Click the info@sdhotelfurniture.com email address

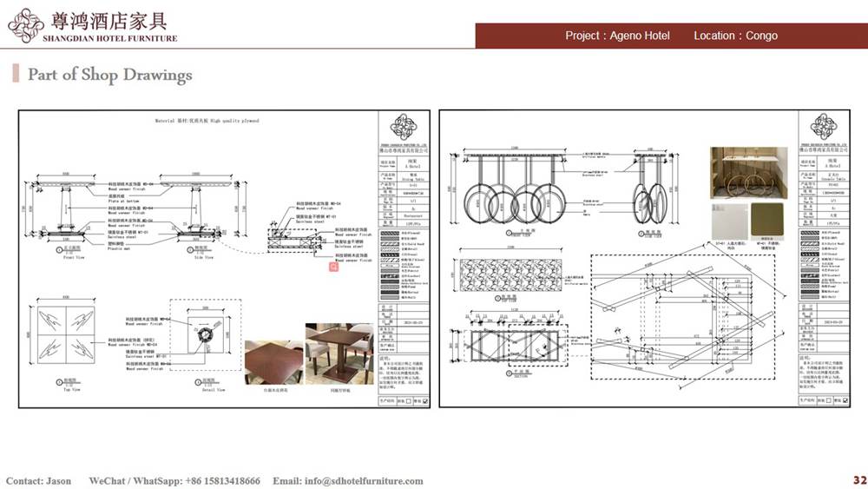coord(347,480)
